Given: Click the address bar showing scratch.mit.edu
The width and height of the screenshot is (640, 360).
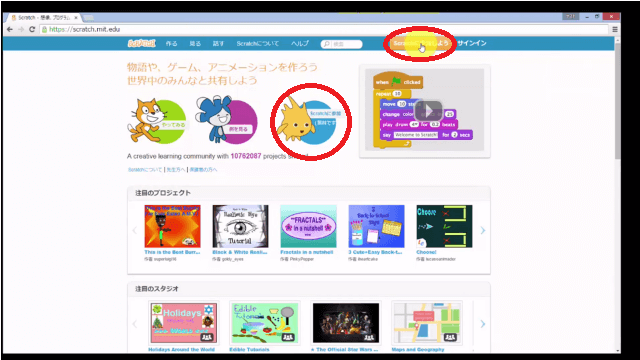Looking at the screenshot, I should click(x=324, y=29).
